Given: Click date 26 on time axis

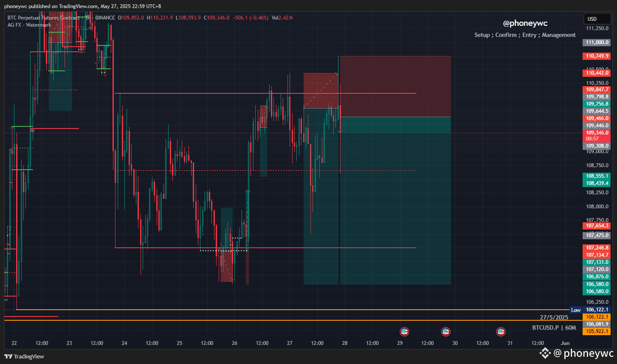Looking at the screenshot, I should (x=235, y=343).
